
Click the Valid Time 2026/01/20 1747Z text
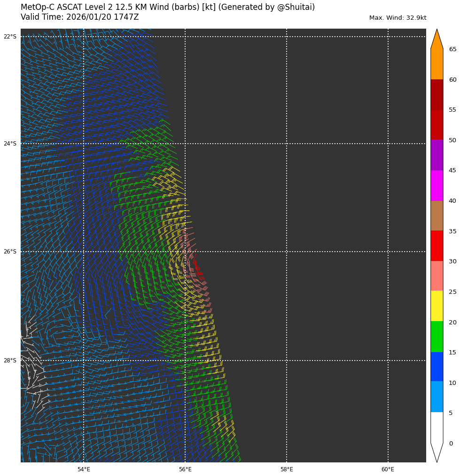click(x=80, y=17)
